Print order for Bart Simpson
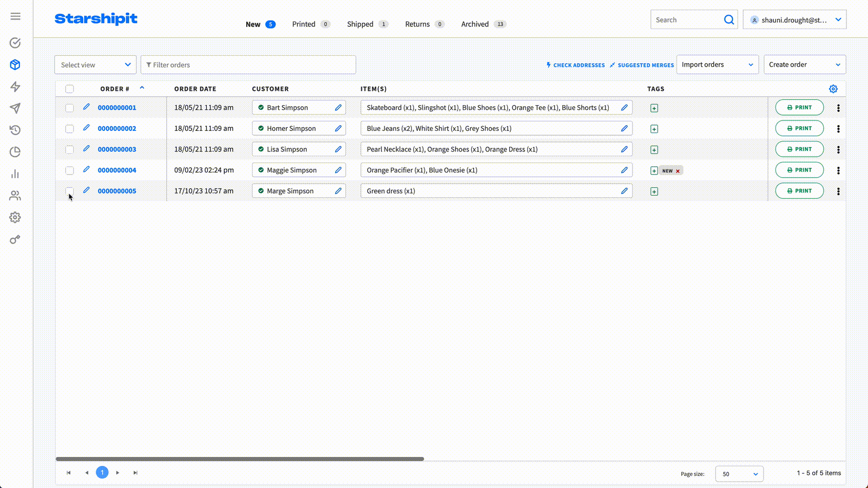 click(x=799, y=107)
